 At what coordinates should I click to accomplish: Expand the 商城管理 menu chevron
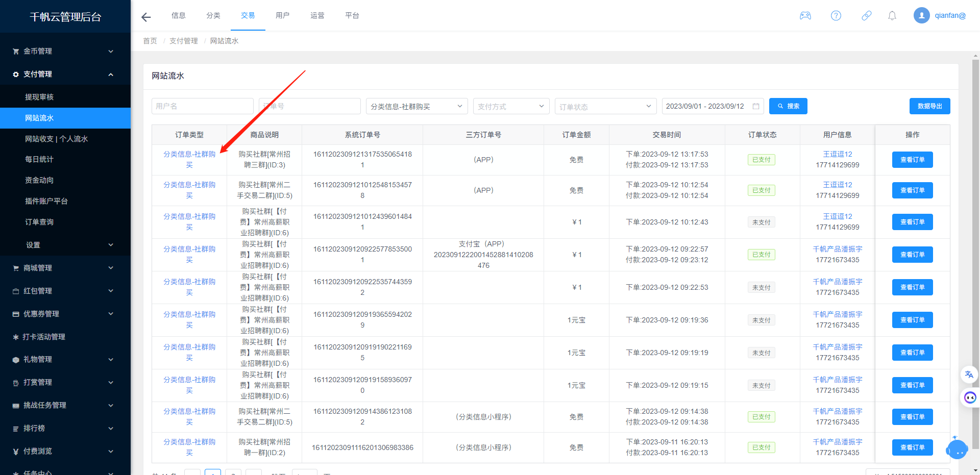pyautogui.click(x=111, y=268)
